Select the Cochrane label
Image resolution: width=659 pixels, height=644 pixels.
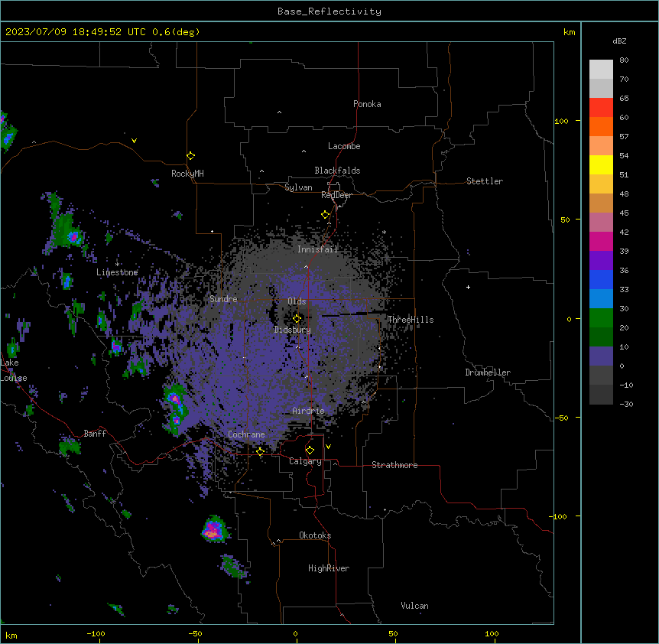click(246, 434)
